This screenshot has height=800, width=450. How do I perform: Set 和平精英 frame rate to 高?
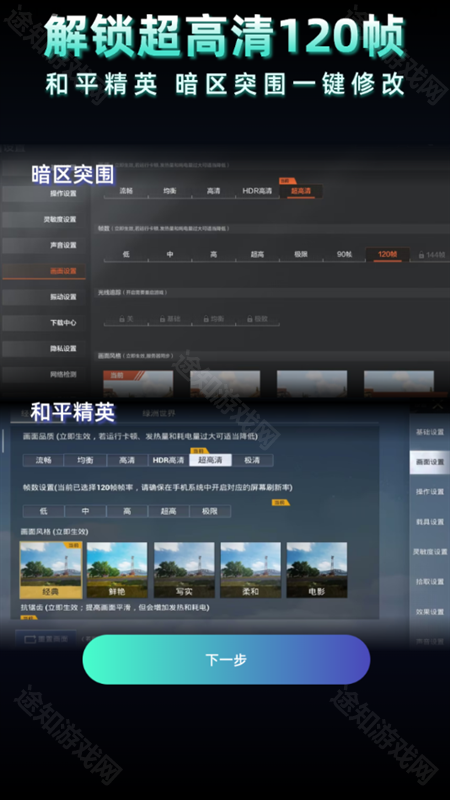click(x=127, y=511)
